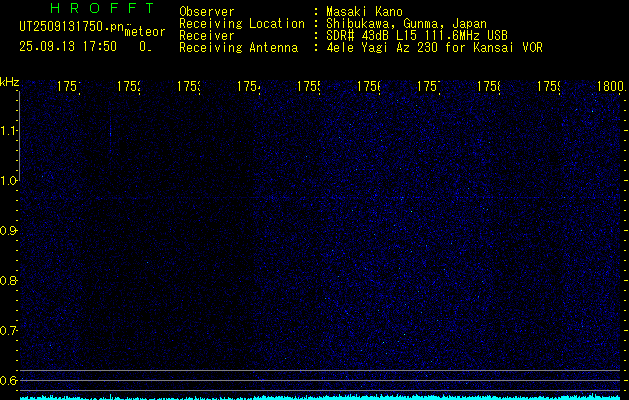
Task: Select location text Shibukawa, Gunma, Japan
Action: click(406, 24)
